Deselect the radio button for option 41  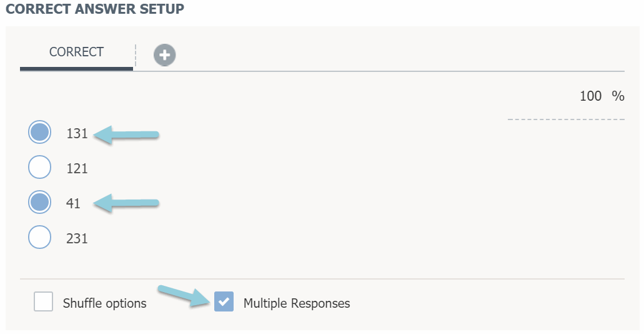(x=40, y=202)
